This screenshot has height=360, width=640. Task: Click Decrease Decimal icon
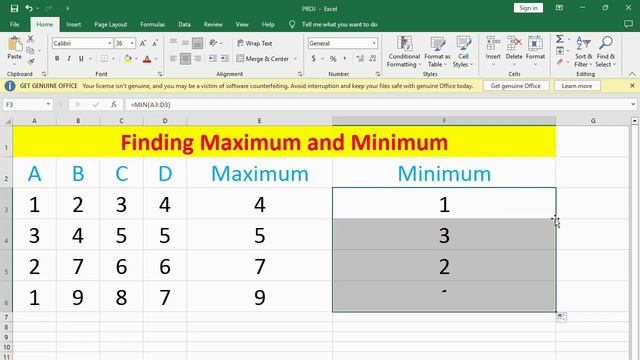pyautogui.click(x=373, y=59)
